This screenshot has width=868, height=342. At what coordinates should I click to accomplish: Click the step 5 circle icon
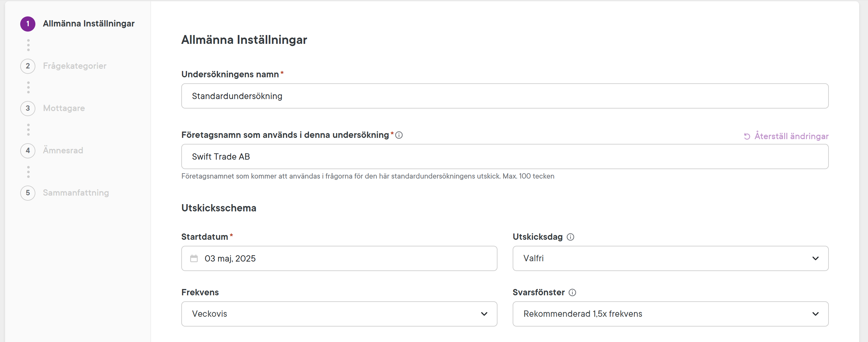coord(27,193)
